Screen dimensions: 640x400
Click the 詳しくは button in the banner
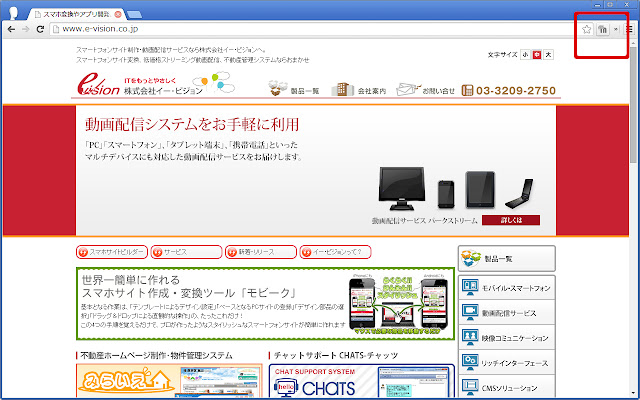(511, 220)
